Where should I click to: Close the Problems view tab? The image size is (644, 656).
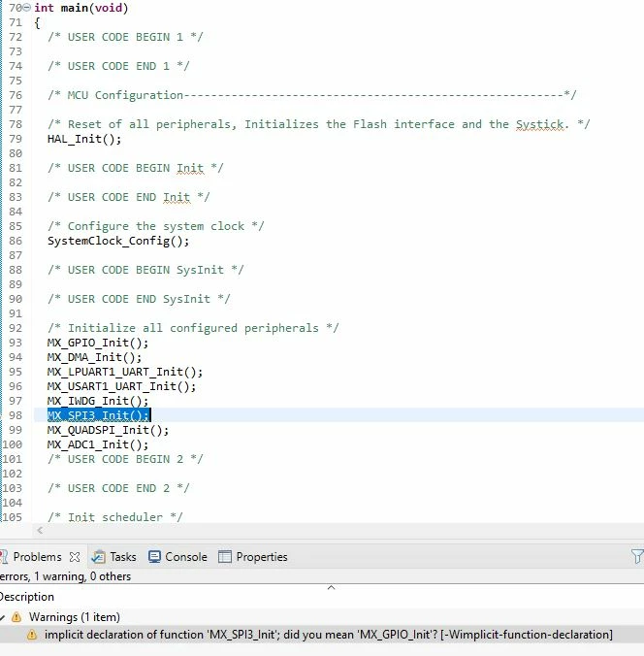click(x=75, y=557)
